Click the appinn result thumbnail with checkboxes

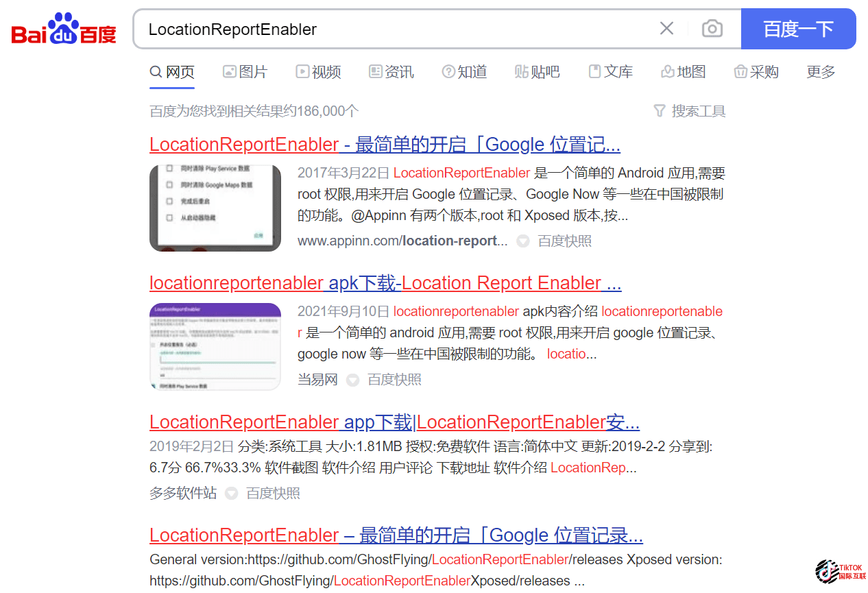tap(215, 208)
